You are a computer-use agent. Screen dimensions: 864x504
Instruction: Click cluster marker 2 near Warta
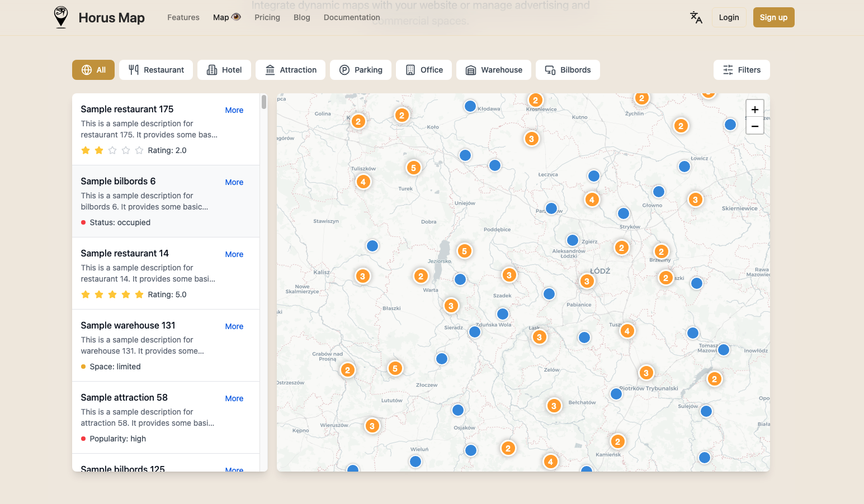pyautogui.click(x=421, y=276)
